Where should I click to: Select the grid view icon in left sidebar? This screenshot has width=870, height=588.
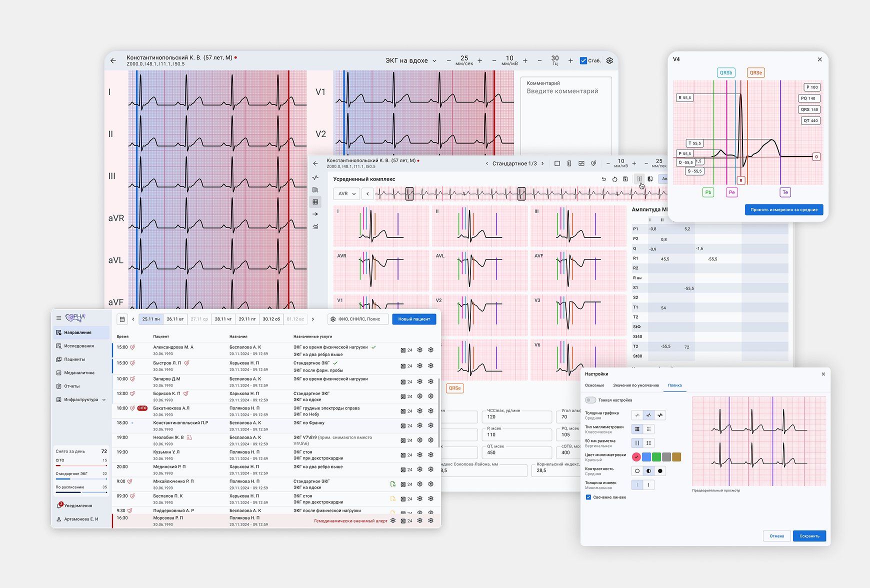(315, 202)
